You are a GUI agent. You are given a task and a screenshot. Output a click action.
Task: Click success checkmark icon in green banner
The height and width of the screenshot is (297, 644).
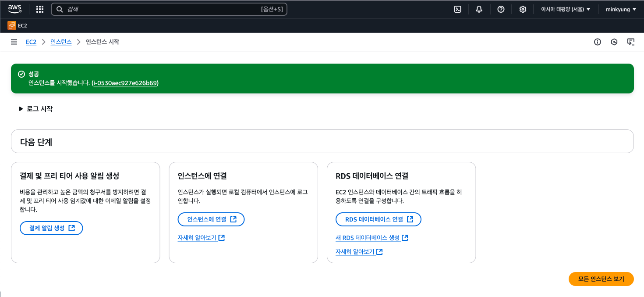(x=21, y=74)
